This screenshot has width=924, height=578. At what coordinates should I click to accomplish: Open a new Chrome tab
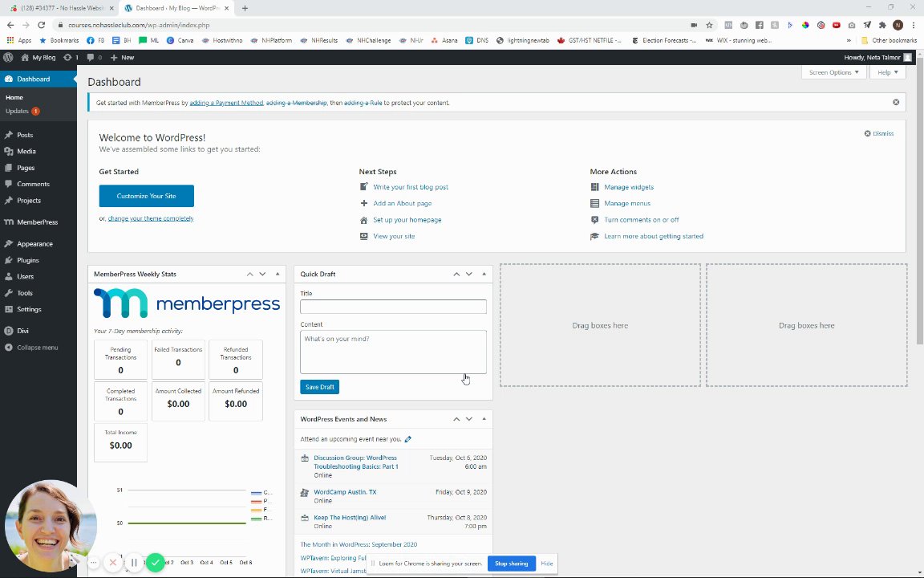point(245,8)
